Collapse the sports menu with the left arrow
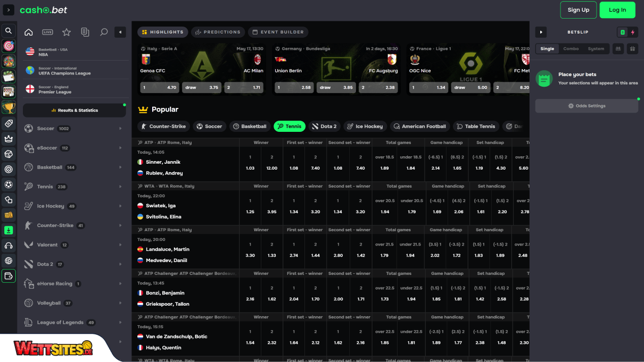 click(x=120, y=32)
